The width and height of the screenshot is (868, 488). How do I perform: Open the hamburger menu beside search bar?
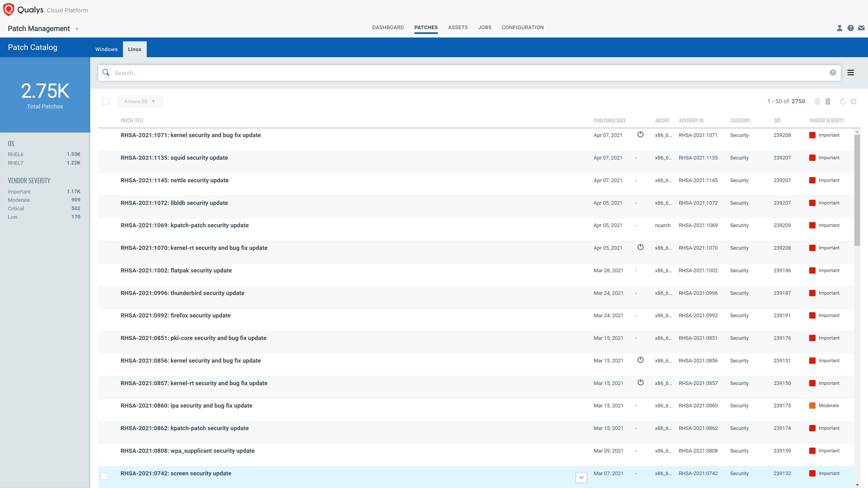850,73
